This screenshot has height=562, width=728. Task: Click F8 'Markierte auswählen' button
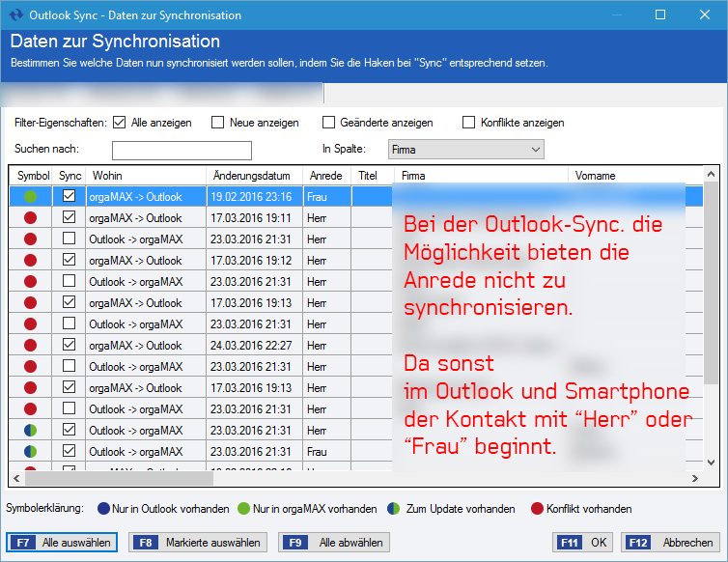point(198,543)
